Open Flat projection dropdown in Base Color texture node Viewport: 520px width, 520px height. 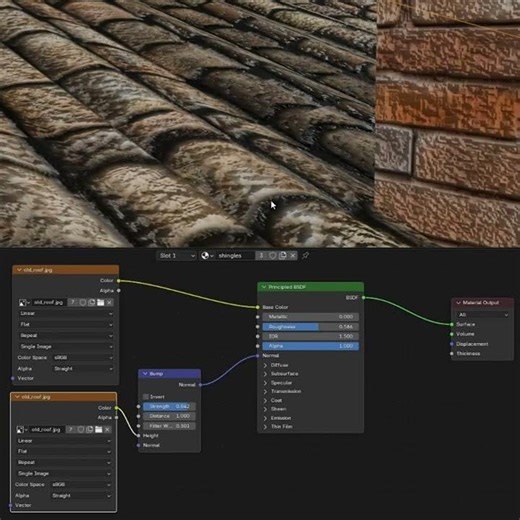point(66,324)
